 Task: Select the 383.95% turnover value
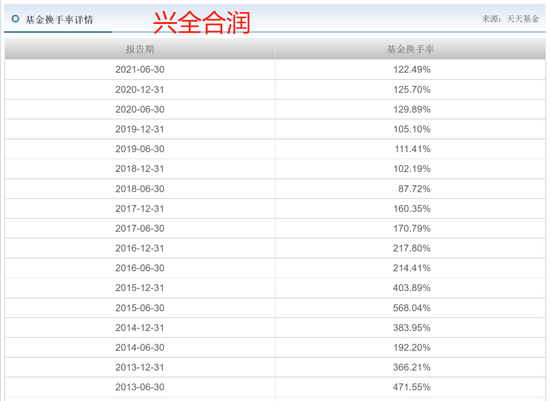click(x=412, y=328)
